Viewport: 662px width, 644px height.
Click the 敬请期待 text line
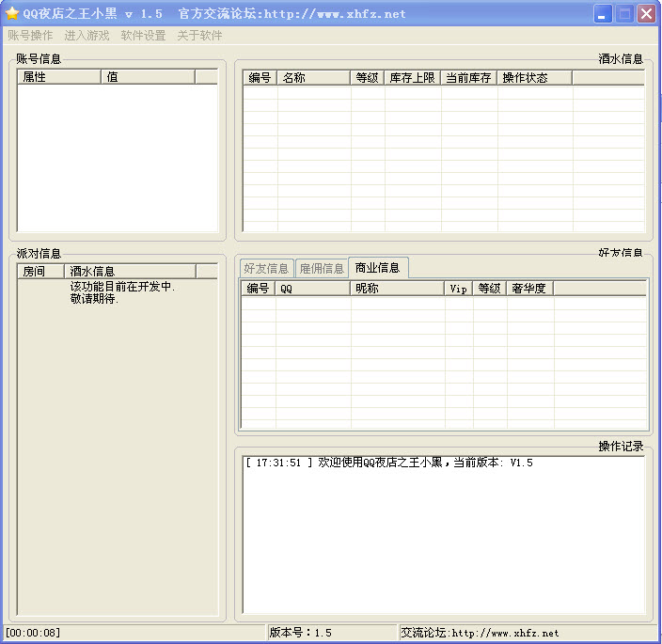coord(94,299)
